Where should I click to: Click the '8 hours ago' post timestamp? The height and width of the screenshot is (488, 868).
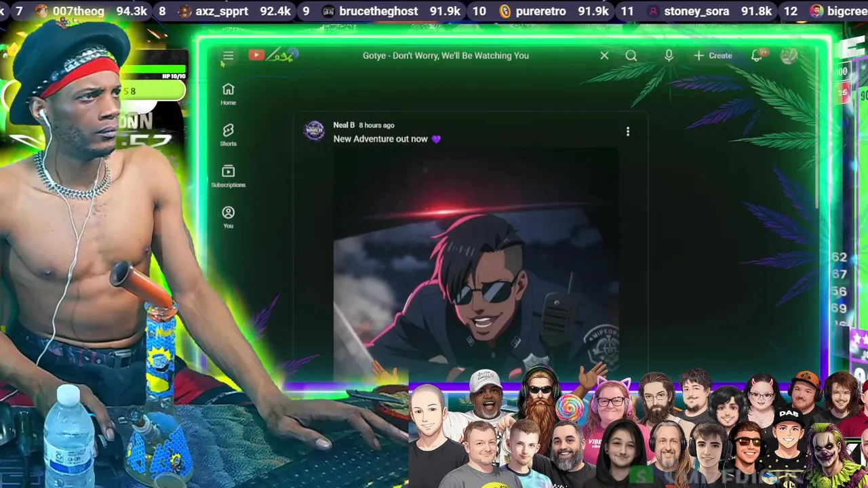376,125
